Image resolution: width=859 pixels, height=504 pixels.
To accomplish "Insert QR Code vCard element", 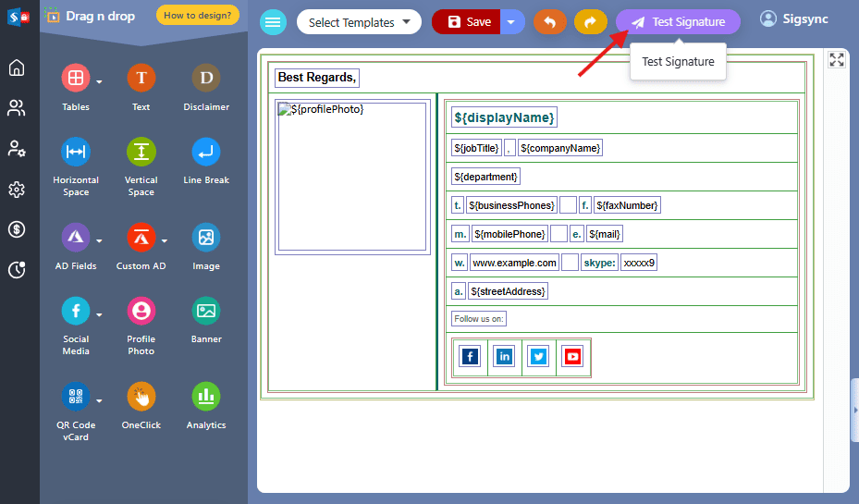I will pyautogui.click(x=76, y=396).
